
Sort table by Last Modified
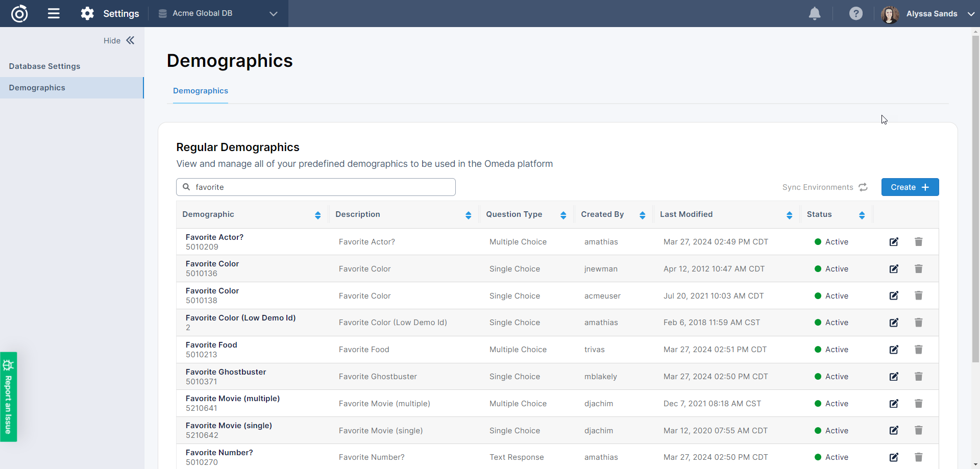(789, 215)
